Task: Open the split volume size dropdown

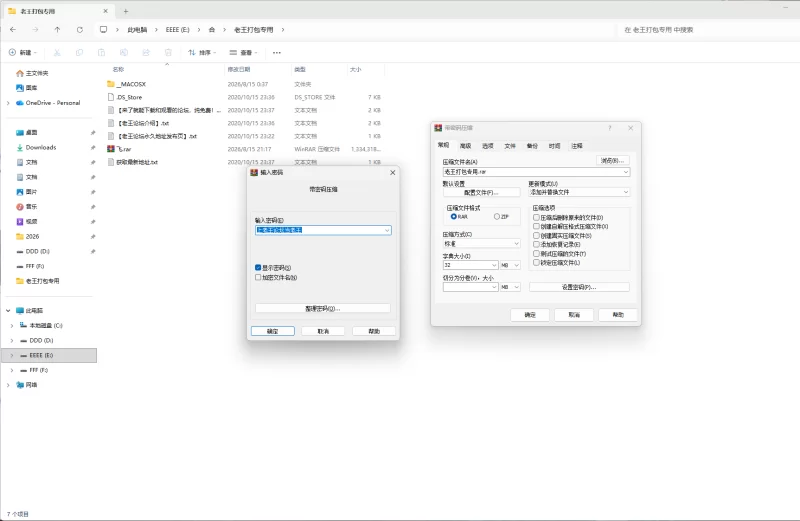Action: click(x=493, y=287)
